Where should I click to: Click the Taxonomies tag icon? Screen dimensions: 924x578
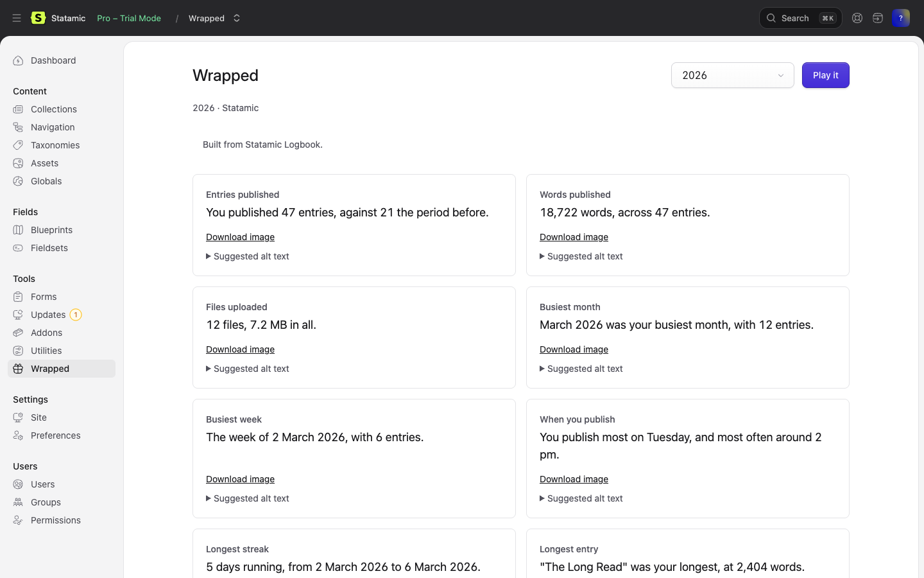pos(18,145)
